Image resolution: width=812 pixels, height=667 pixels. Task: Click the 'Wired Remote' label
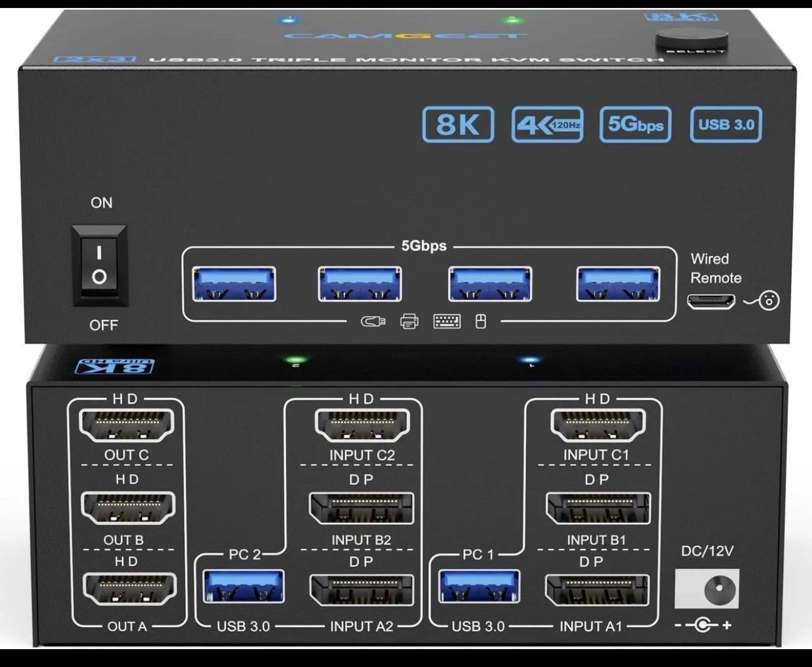pos(715,268)
